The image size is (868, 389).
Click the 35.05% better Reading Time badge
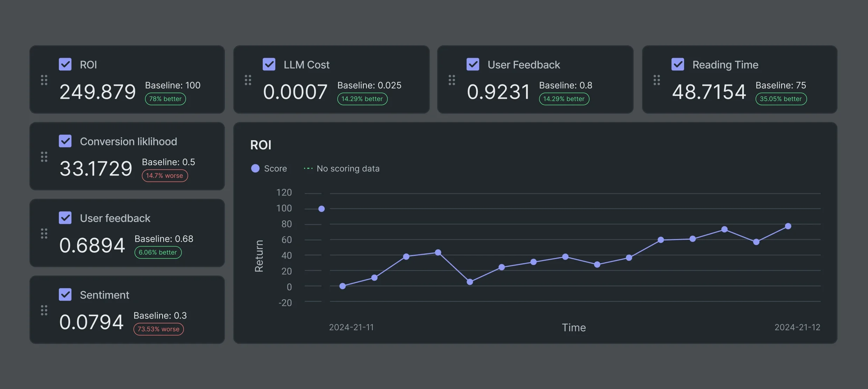[x=781, y=99]
